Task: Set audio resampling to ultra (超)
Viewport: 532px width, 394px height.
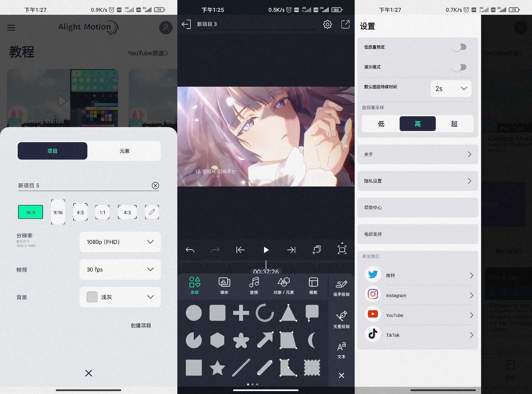Action: pyautogui.click(x=454, y=124)
